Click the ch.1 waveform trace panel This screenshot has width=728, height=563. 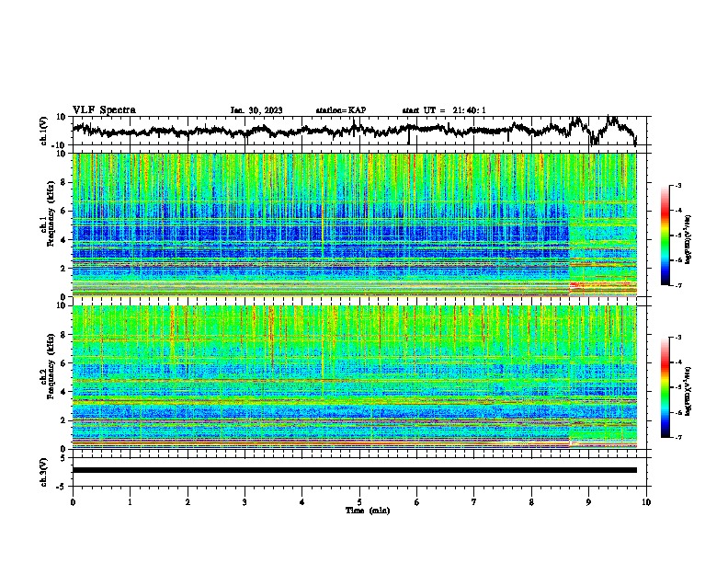pos(361,131)
